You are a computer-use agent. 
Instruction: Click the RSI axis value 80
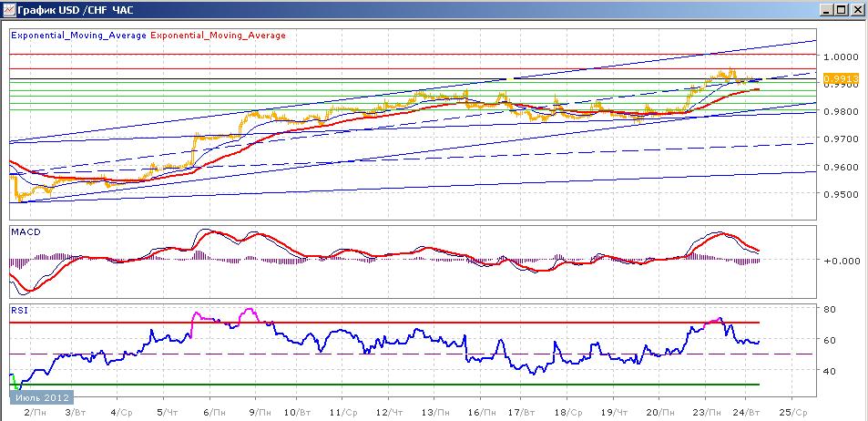pos(831,309)
